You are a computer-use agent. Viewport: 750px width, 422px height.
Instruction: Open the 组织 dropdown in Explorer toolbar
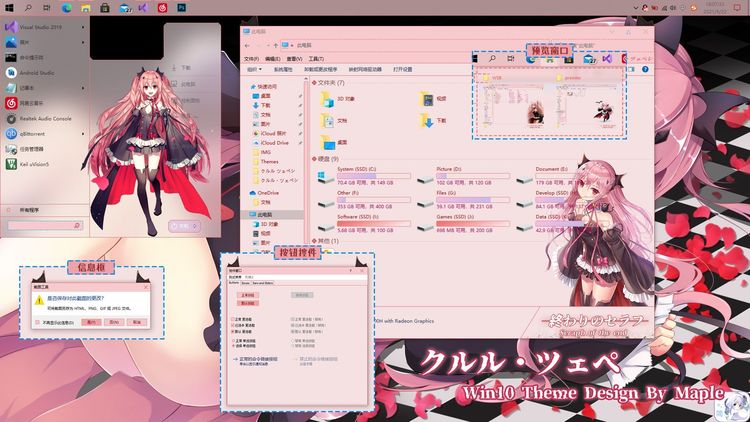pyautogui.click(x=254, y=69)
